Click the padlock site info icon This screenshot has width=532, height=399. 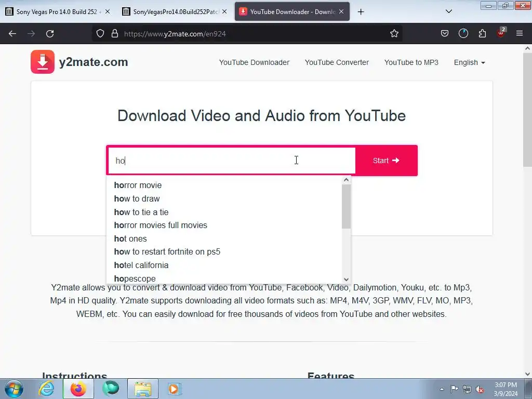(115, 34)
